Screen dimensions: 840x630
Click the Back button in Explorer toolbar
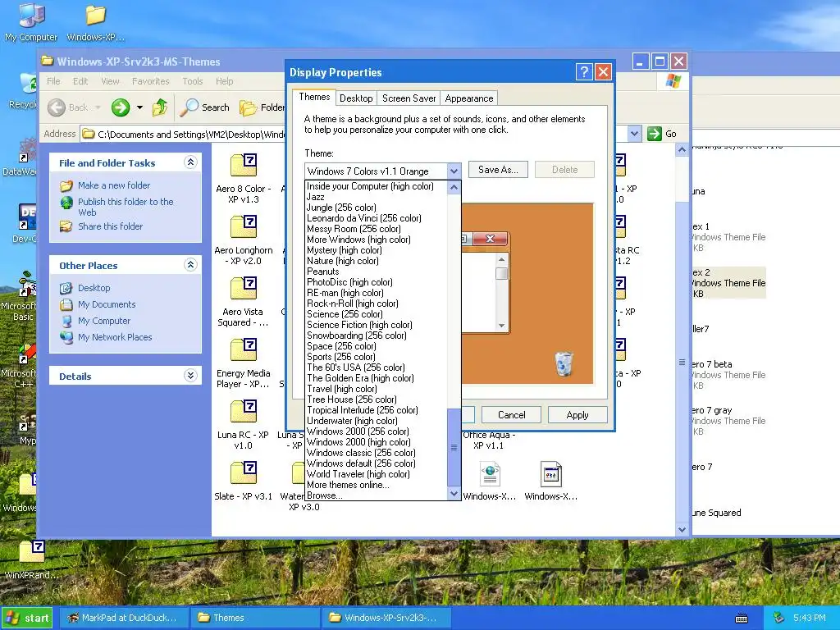click(74, 107)
